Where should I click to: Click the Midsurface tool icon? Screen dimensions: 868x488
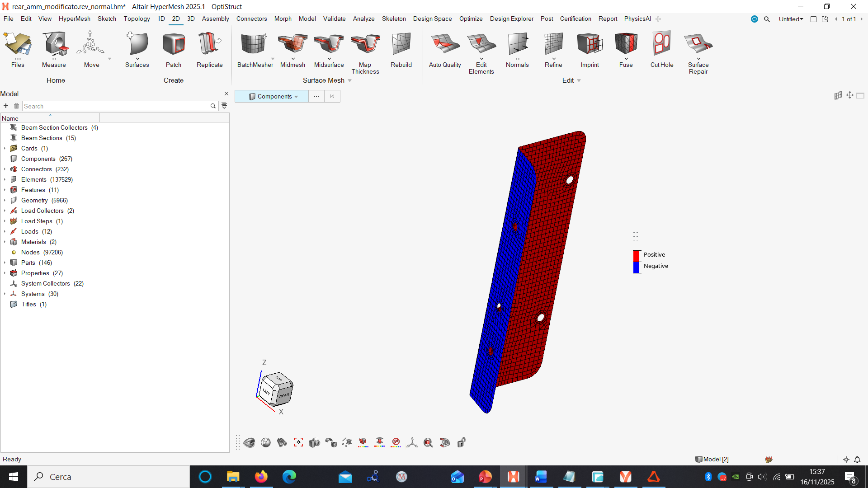[329, 44]
